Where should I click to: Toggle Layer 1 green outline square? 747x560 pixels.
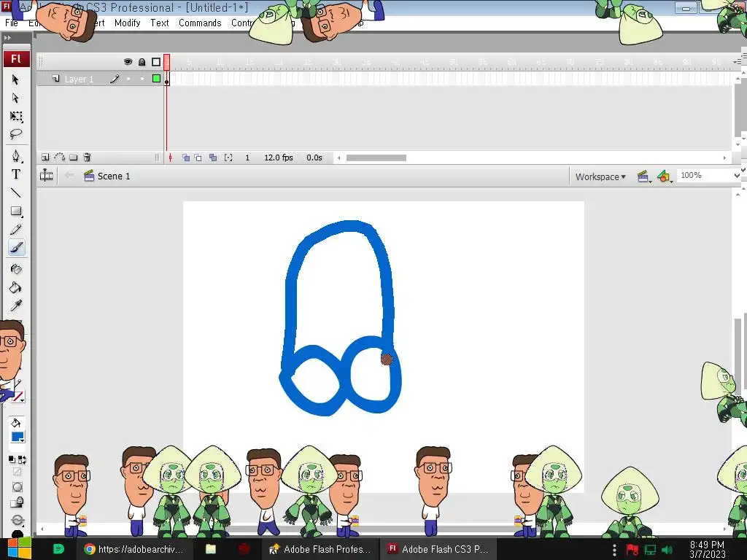pos(156,79)
